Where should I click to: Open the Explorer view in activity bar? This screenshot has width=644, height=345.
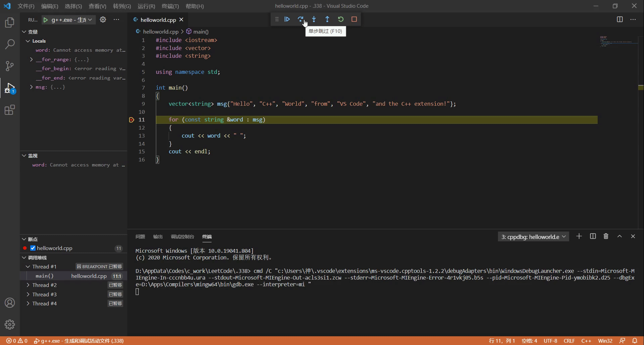click(10, 22)
